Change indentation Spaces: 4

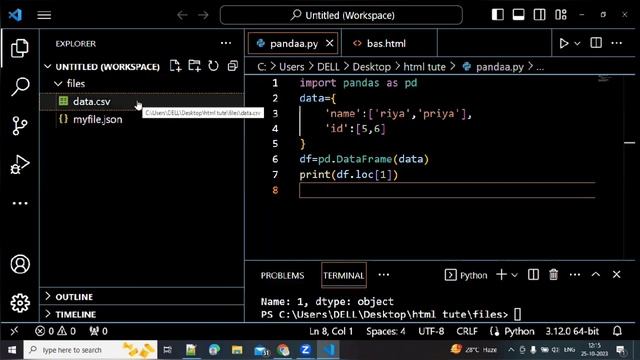pos(386,331)
